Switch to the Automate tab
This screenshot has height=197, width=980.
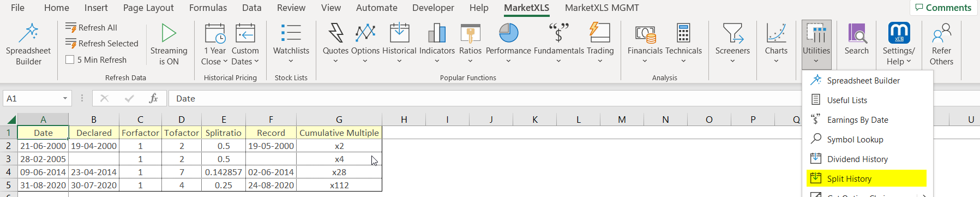377,8
